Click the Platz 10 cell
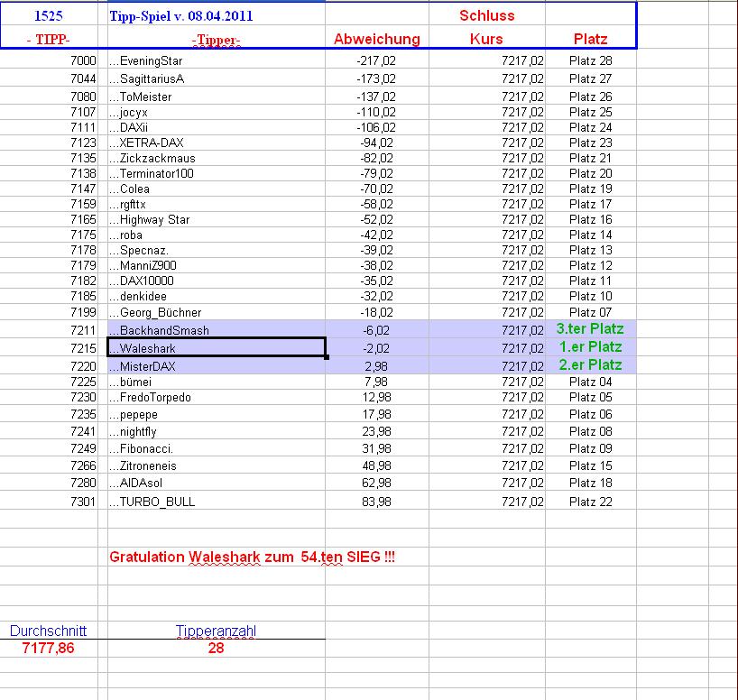The width and height of the screenshot is (738, 700). [x=591, y=296]
